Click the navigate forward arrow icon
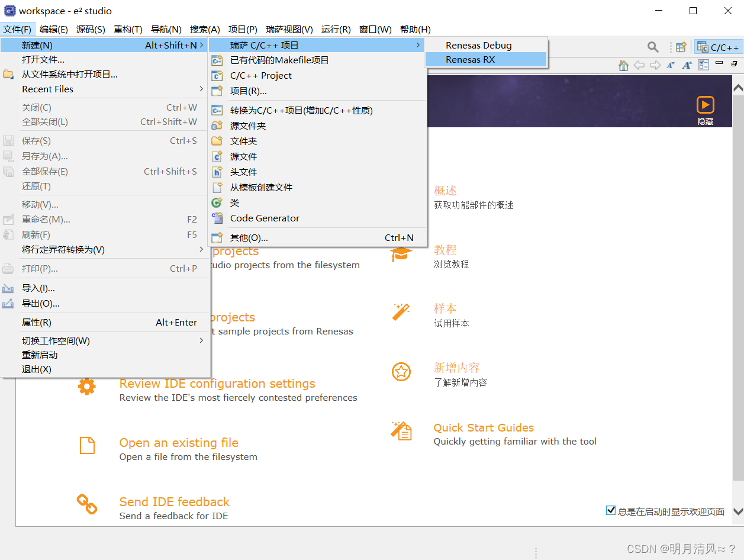The height and width of the screenshot is (560, 744). [x=655, y=65]
